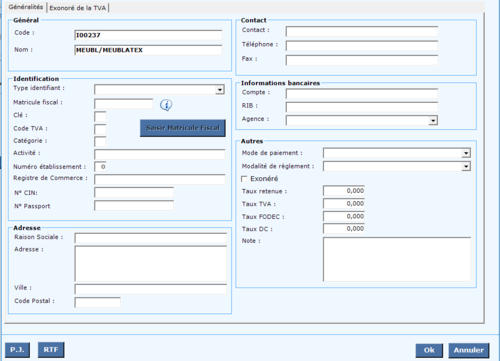Focus the Taux TVA value field
The image size is (500, 361).
(x=344, y=203)
